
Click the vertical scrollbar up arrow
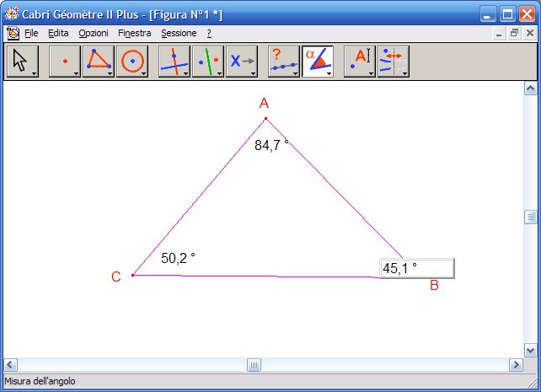[530, 89]
